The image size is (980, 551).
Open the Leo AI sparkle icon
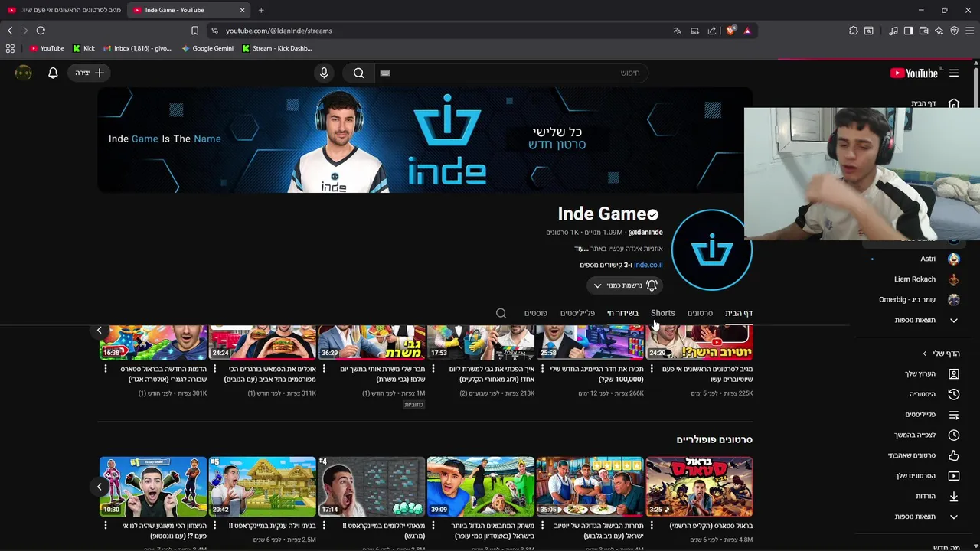click(939, 31)
